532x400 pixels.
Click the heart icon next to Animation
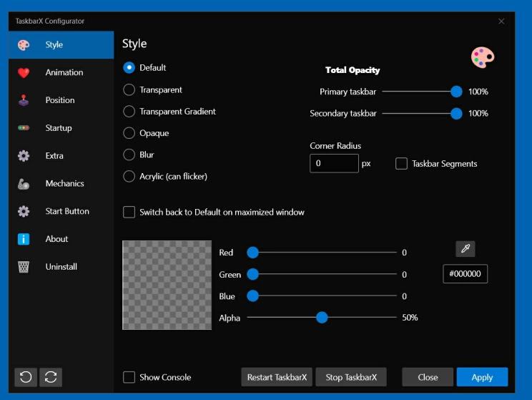click(24, 73)
